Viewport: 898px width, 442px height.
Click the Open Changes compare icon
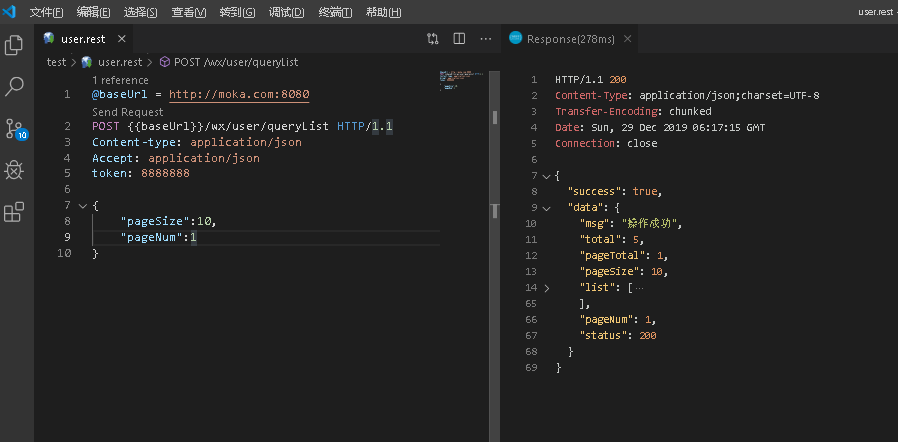click(x=432, y=39)
